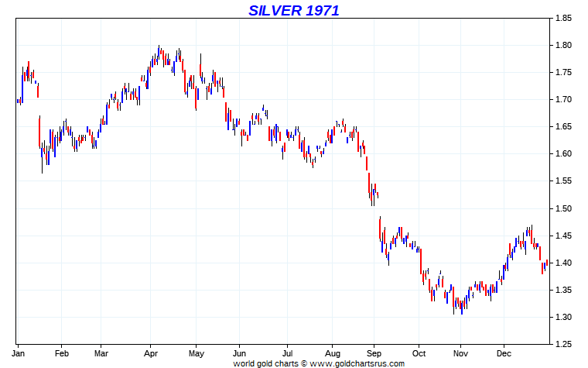The height and width of the screenshot is (368, 588).
Task: Select the Jun month label
Action: coord(239,353)
